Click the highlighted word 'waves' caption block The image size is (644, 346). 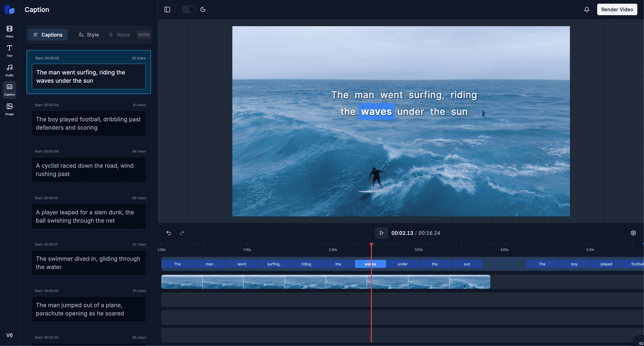tap(370, 264)
